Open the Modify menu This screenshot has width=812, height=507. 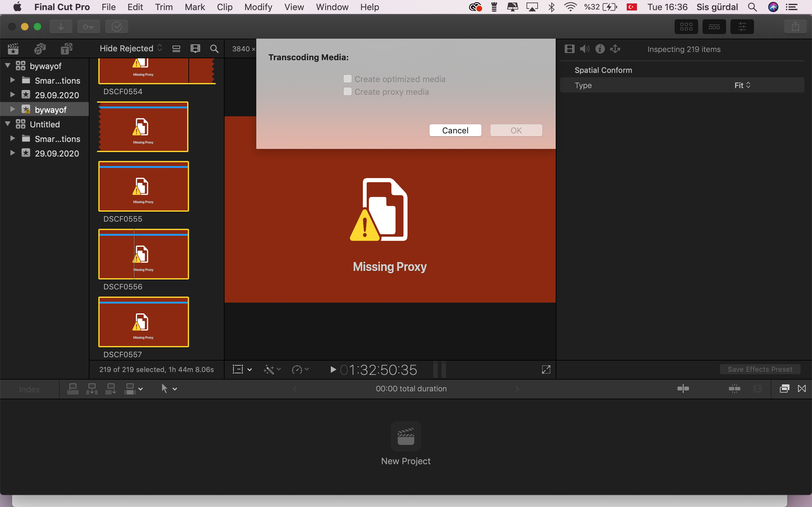(258, 7)
